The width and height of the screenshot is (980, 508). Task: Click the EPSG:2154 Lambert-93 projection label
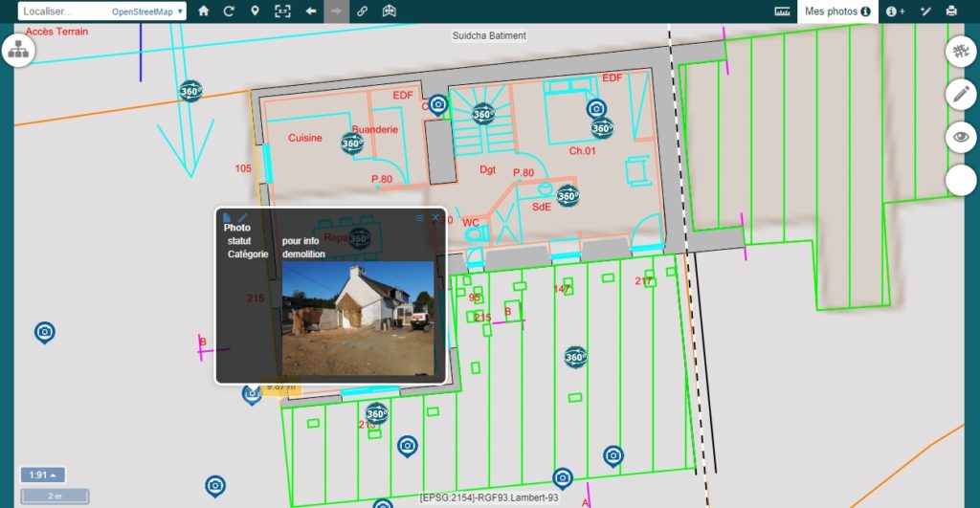tap(489, 497)
